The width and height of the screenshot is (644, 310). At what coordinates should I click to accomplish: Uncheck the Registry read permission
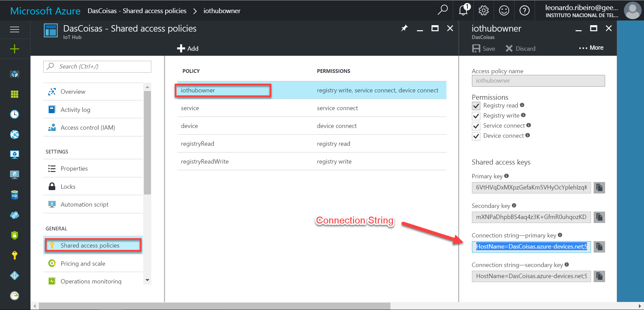pyautogui.click(x=476, y=106)
